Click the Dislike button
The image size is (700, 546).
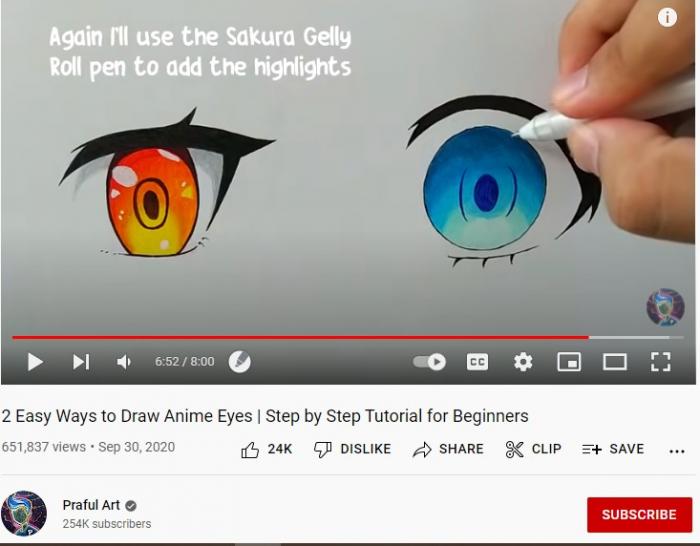pyautogui.click(x=352, y=449)
